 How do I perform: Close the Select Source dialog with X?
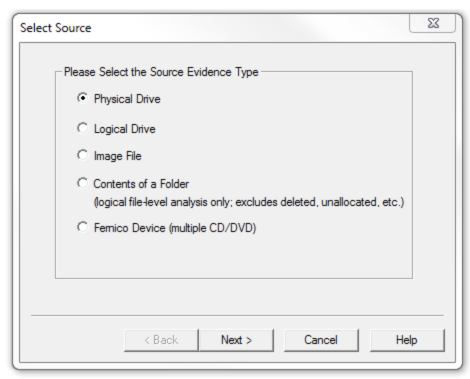click(433, 23)
